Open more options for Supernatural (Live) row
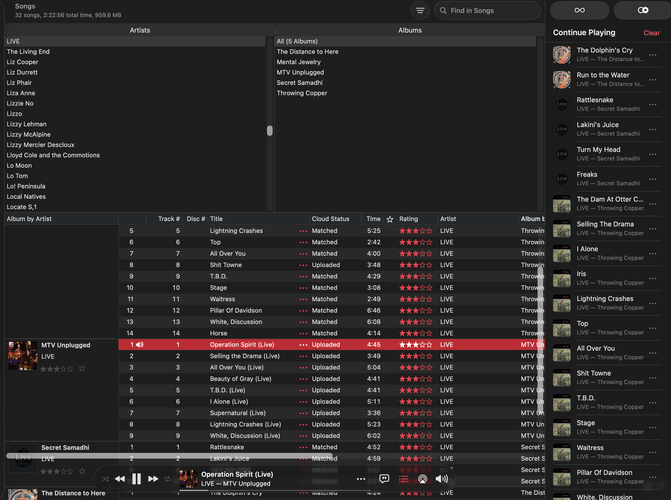This screenshot has height=500, width=671. coord(303,413)
